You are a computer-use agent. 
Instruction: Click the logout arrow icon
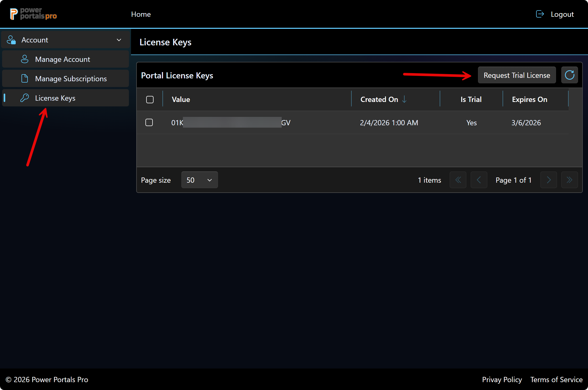coord(540,14)
